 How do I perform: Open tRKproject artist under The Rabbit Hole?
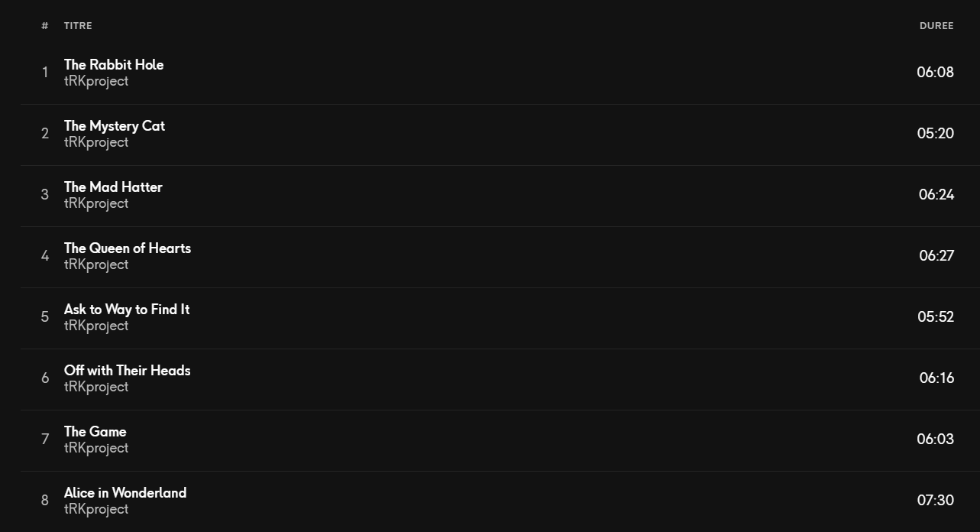[x=96, y=82]
